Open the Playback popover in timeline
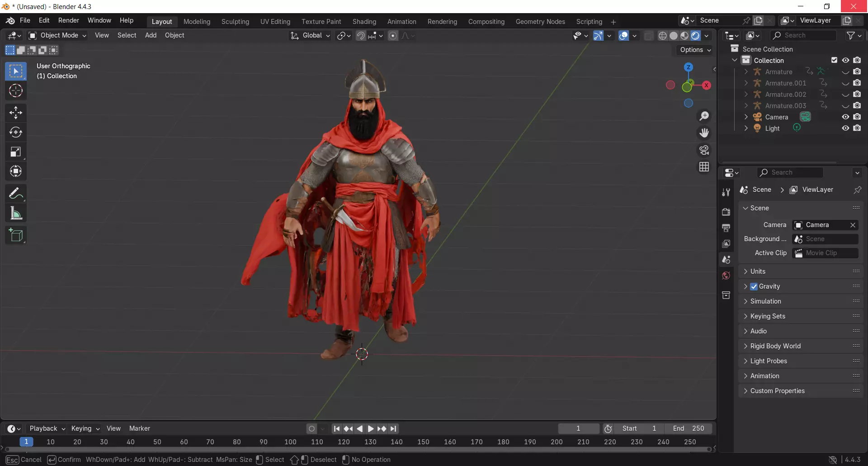Screen dimensions: 868x466 pos(47,428)
